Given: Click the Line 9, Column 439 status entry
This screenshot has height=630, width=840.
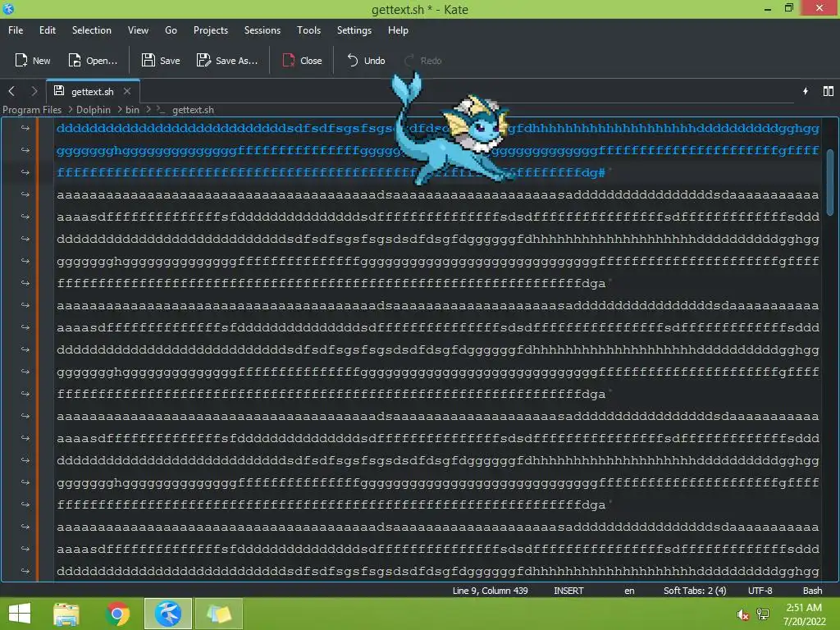Looking at the screenshot, I should (490, 591).
